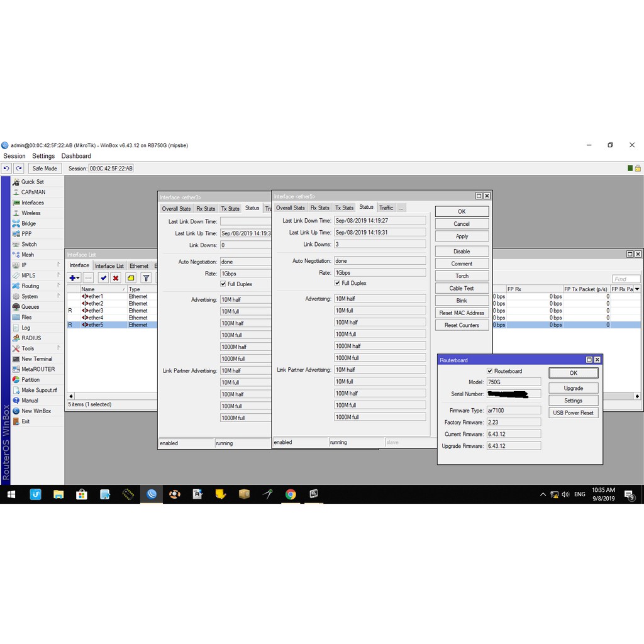The image size is (644, 644).
Task: Switch to Overall Stats tab in ether5 window
Action: pos(291,208)
